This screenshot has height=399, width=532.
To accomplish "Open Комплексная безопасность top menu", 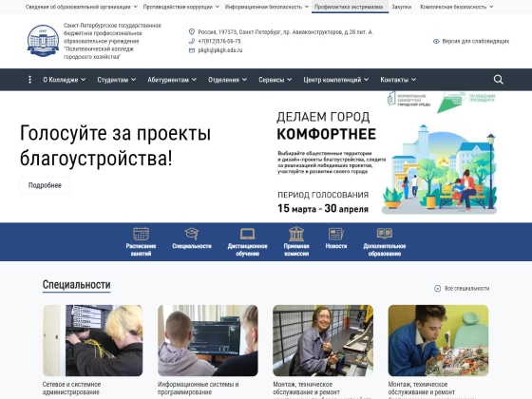I will point(457,7).
